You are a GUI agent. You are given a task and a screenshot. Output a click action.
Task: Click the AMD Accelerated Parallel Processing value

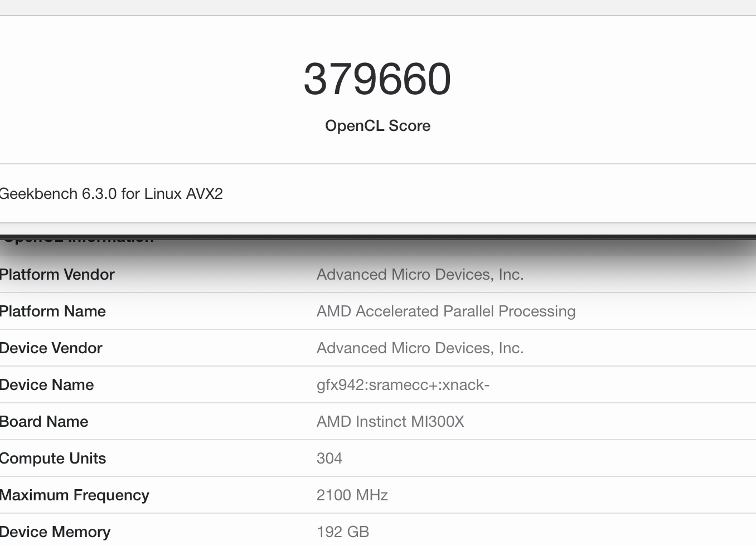coord(445,311)
